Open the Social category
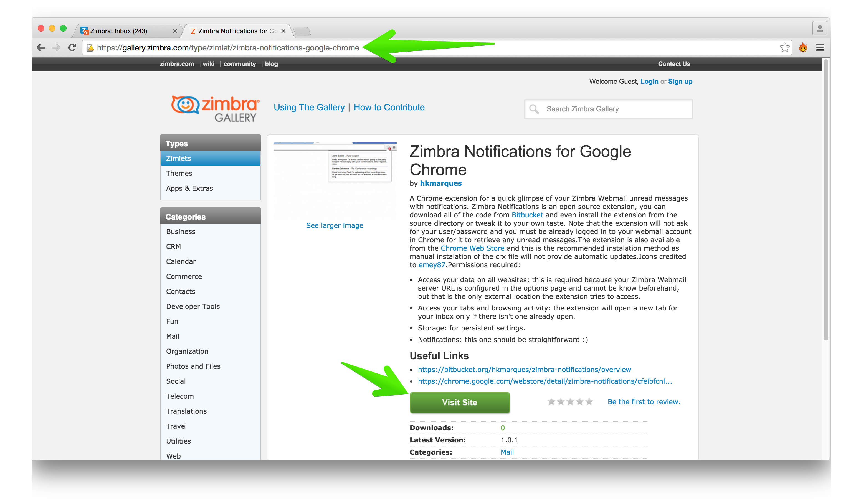Image resolution: width=861 pixels, height=504 pixels. pyautogui.click(x=210, y=381)
